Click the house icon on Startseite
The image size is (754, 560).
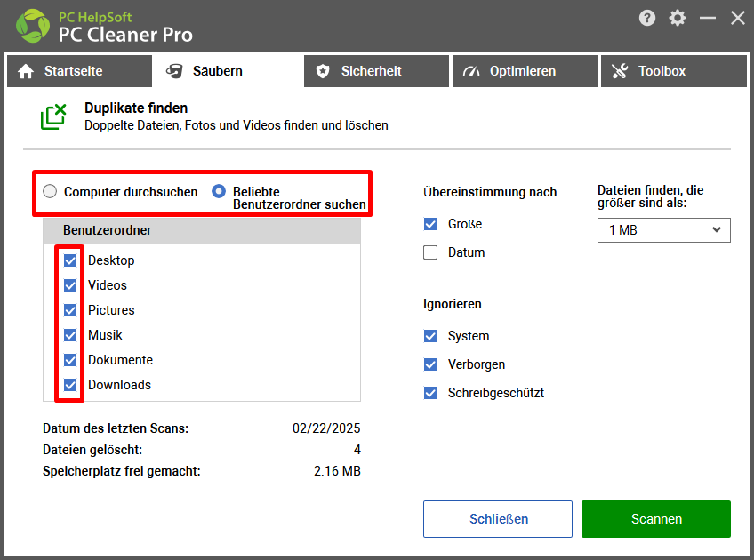26,71
